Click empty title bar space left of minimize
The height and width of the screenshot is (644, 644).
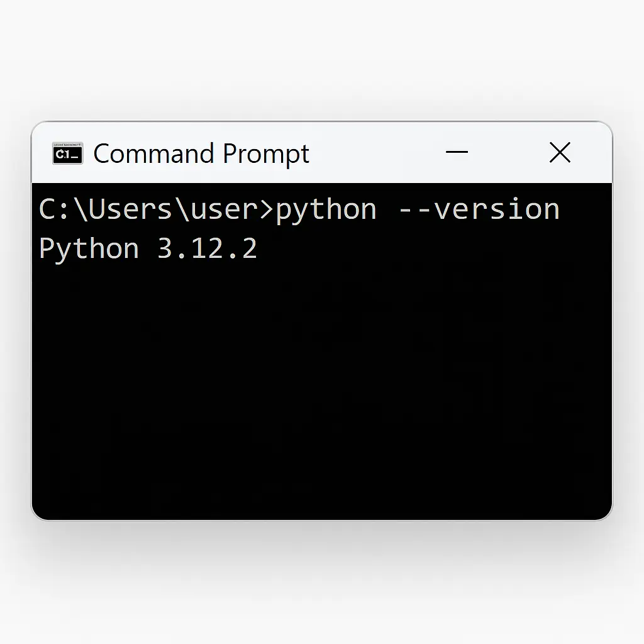point(377,153)
